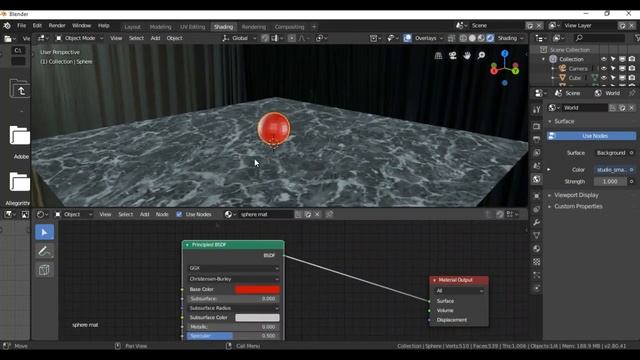The width and height of the screenshot is (640, 360).
Task: Hide the Cube with its eye icon
Action: 604,78
